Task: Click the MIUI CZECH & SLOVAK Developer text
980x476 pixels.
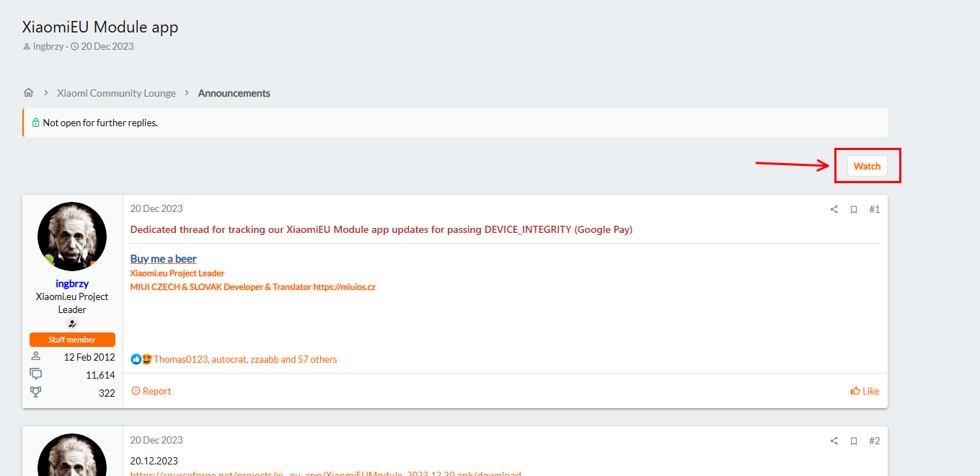Action: (221, 287)
